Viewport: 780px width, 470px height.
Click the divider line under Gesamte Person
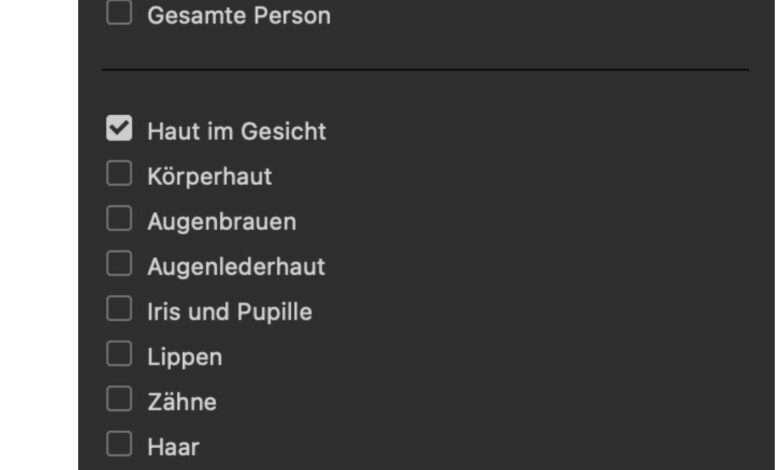[425, 70]
